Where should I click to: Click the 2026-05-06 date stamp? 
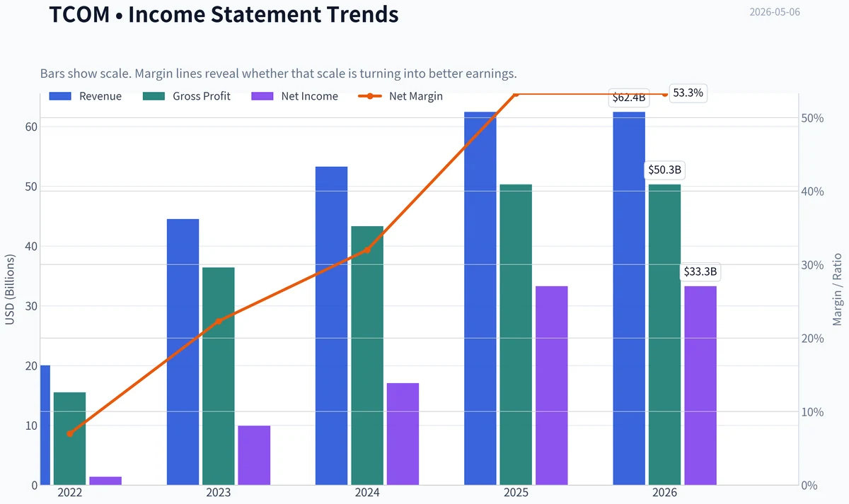[775, 12]
